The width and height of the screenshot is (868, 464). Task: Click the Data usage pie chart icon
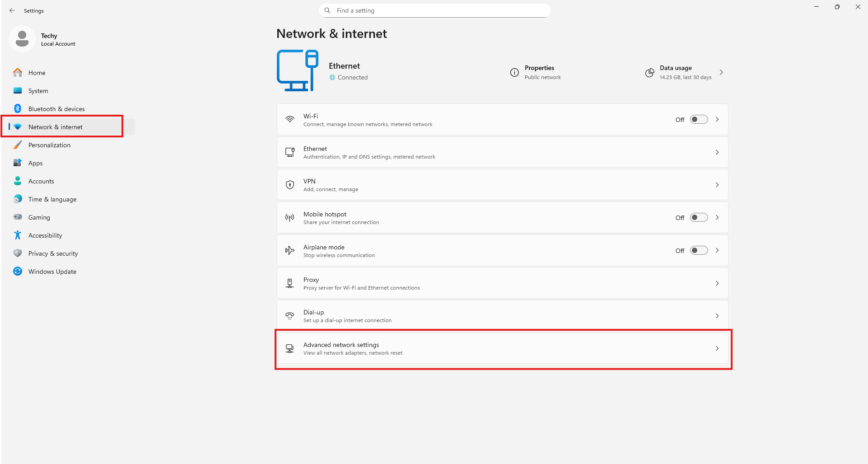(649, 72)
